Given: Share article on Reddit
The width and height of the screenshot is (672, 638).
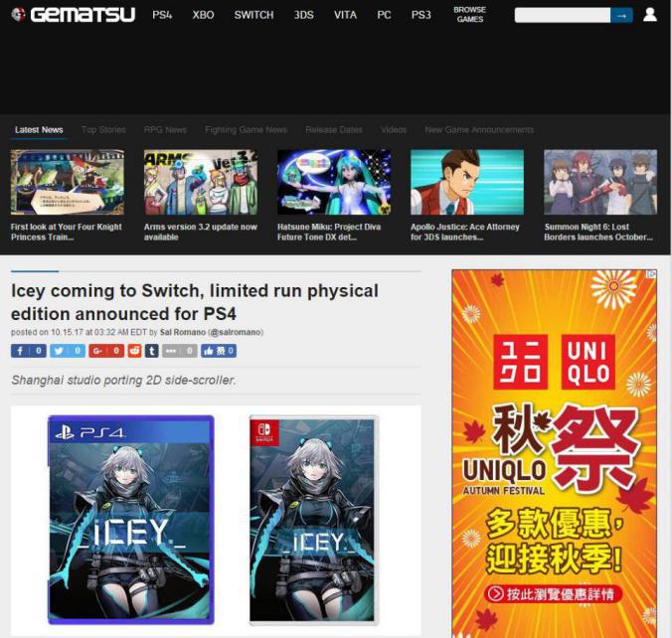Looking at the screenshot, I should tap(134, 351).
